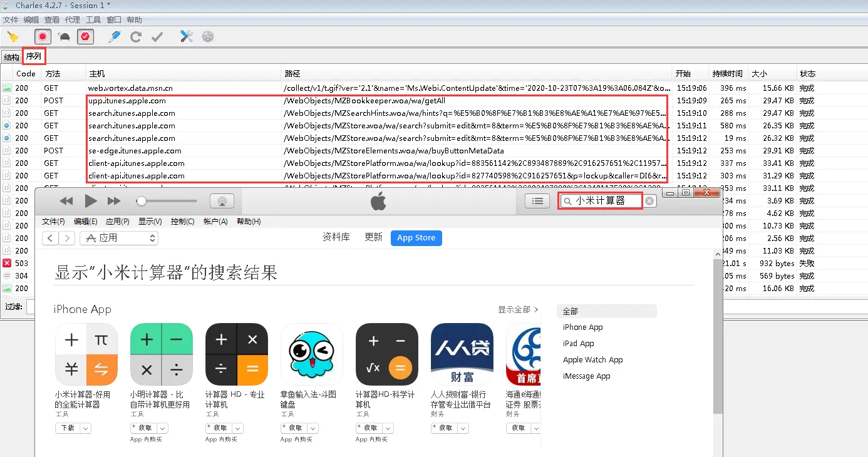Click the iTunes rewind button
868x457 pixels.
tap(66, 201)
